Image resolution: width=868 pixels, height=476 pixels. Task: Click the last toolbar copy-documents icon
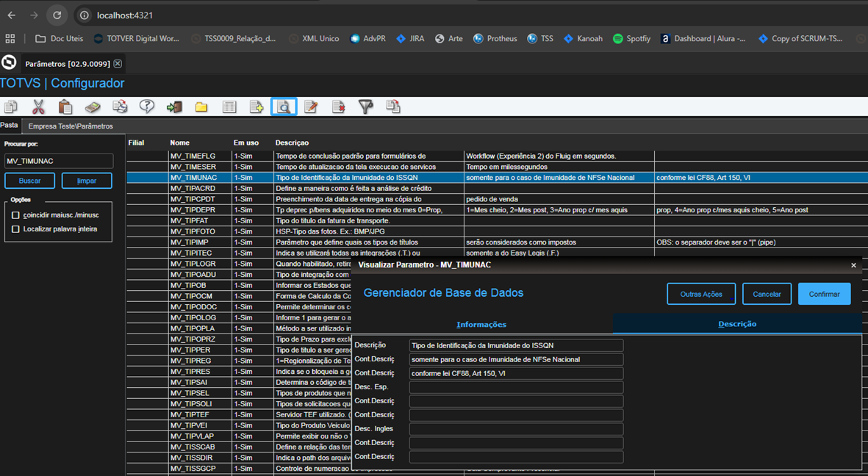393,107
